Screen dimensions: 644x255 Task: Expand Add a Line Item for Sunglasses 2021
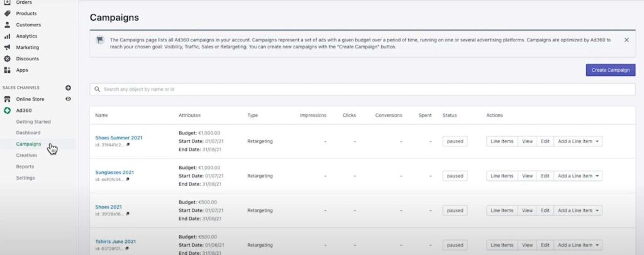(x=578, y=176)
